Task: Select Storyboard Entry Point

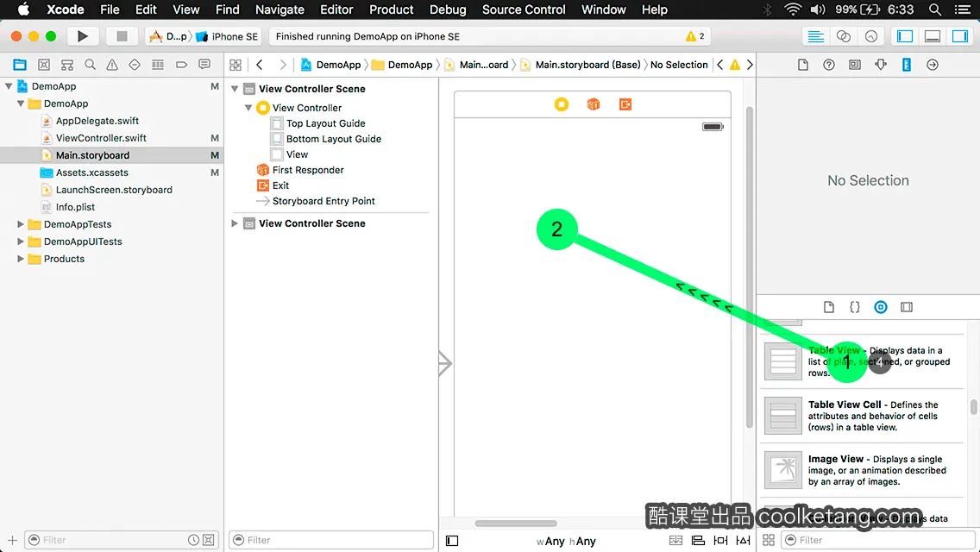Action: click(x=324, y=201)
